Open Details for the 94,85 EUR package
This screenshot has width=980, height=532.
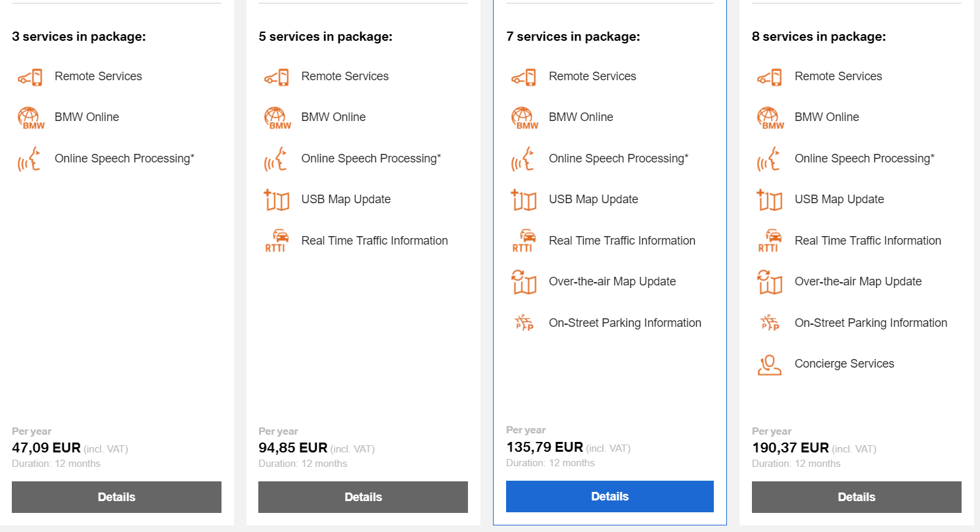[x=363, y=497]
